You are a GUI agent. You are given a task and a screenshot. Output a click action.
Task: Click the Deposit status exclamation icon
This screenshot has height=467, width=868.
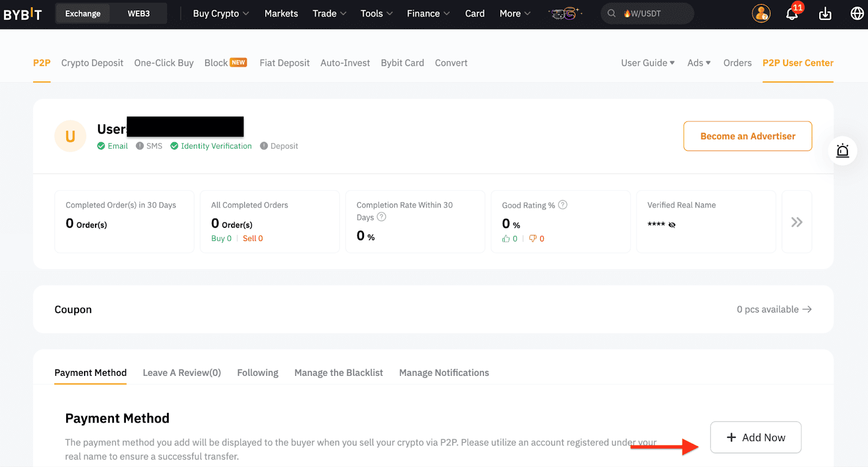(264, 146)
